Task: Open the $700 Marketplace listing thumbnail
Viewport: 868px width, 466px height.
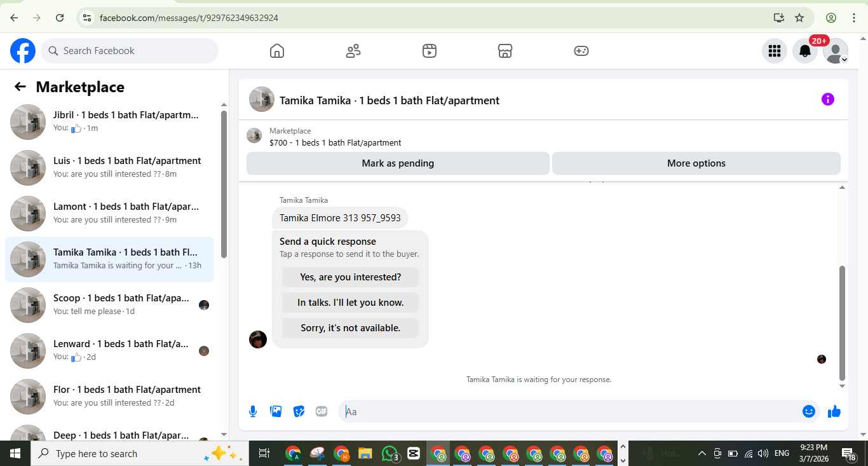Action: point(254,135)
